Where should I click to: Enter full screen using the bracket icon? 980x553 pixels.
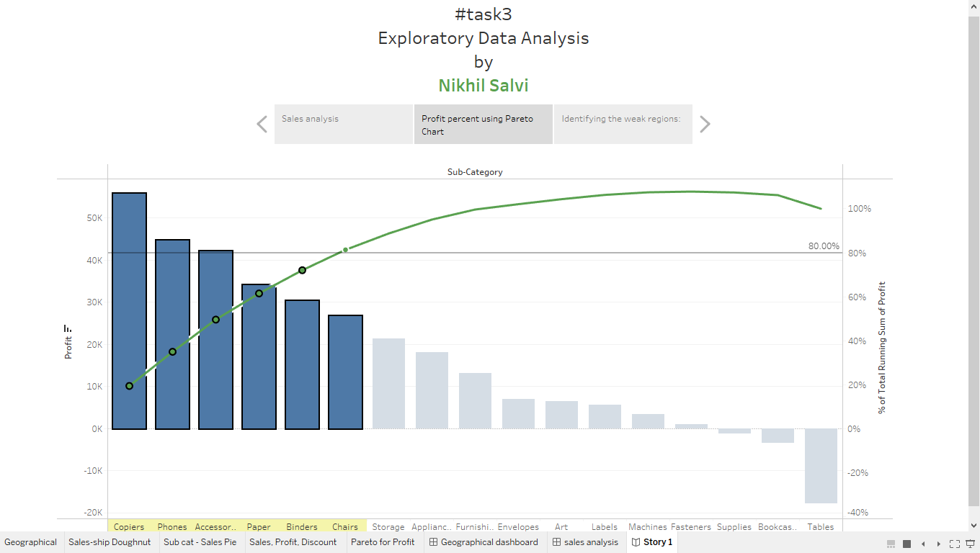[x=955, y=543]
